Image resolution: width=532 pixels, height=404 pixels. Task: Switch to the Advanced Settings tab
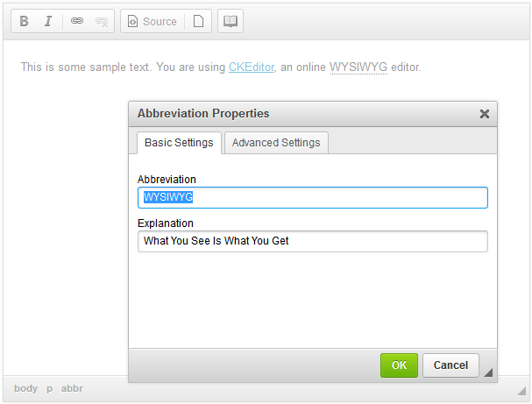(x=276, y=143)
